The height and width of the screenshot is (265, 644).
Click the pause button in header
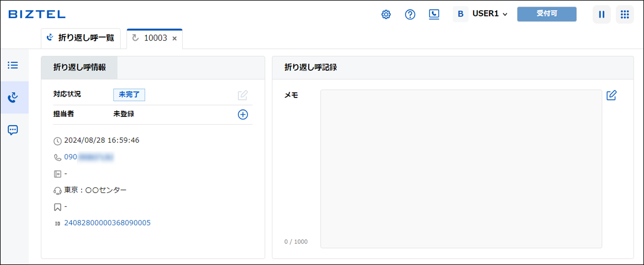pos(602,14)
